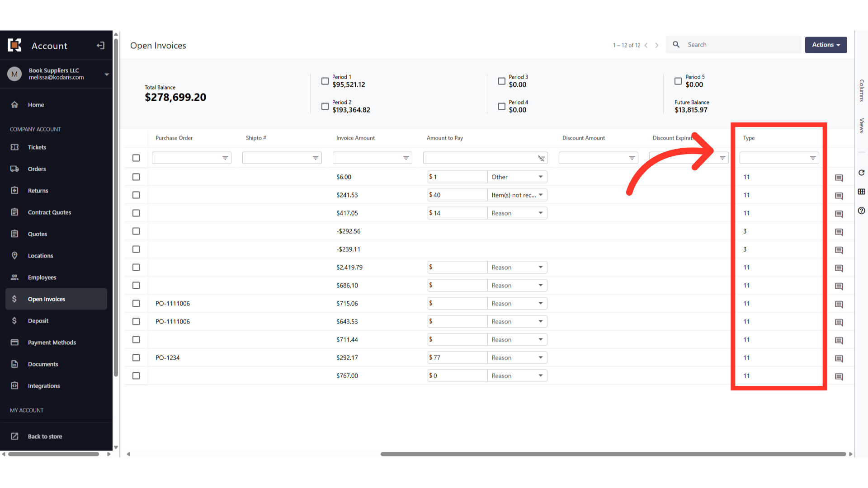This screenshot has width=868, height=488.
Task: Toggle the select-all checkbox in the header row
Action: pos(136,158)
